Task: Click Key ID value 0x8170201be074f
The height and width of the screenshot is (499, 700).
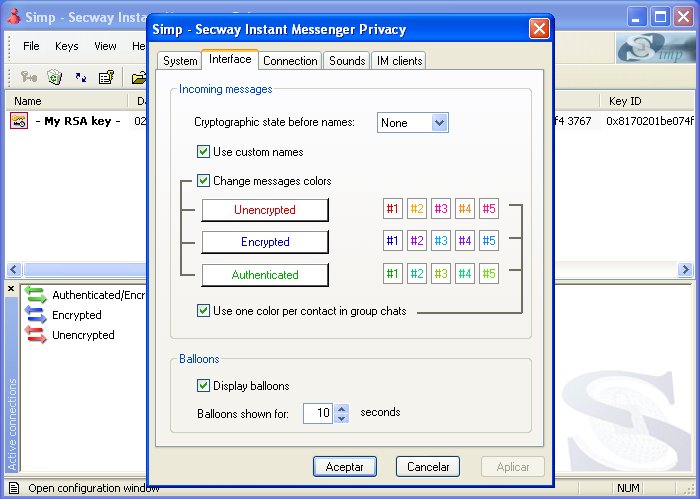Action: (x=650, y=121)
